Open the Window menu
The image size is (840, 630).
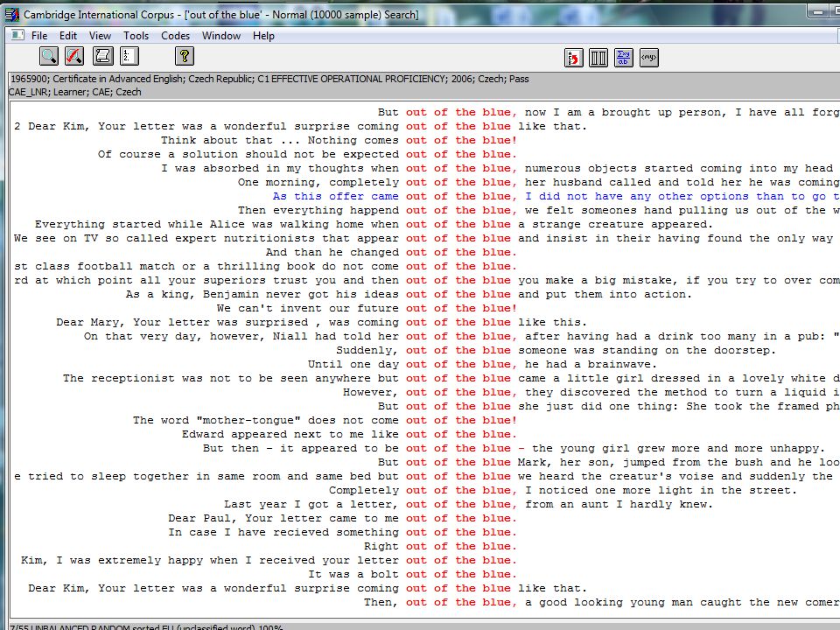(x=221, y=36)
